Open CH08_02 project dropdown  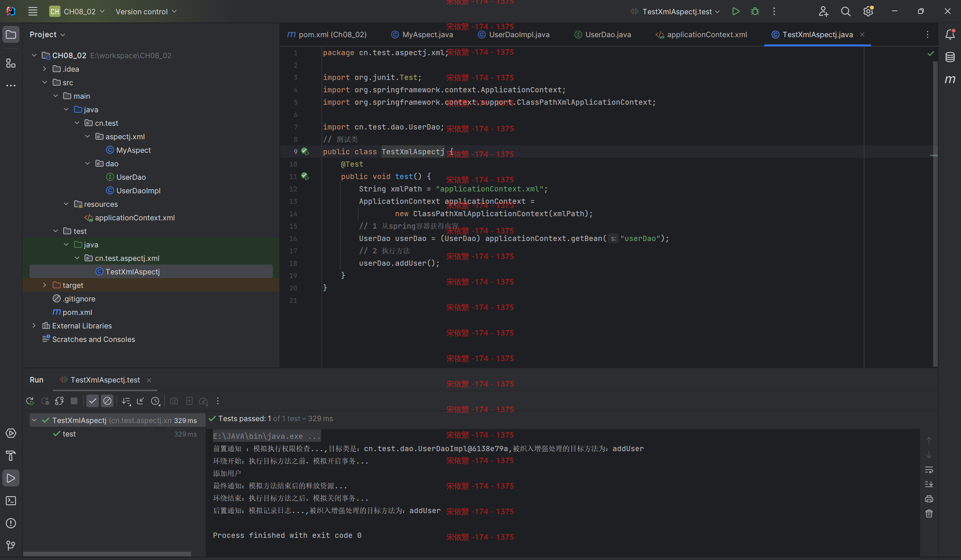(x=77, y=11)
